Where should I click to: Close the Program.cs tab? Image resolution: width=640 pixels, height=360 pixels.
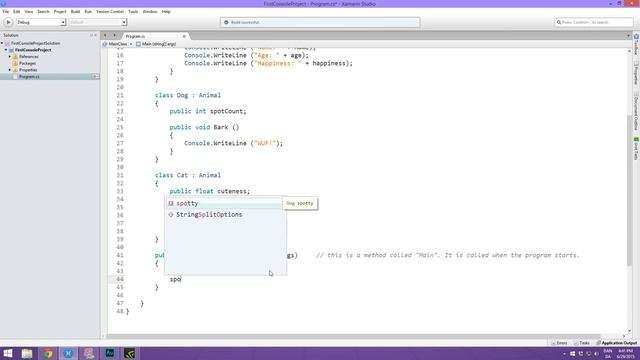[x=184, y=36]
